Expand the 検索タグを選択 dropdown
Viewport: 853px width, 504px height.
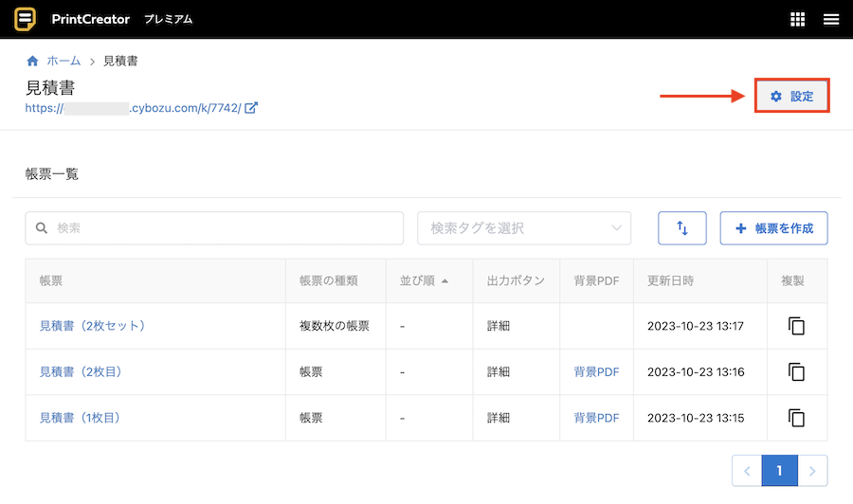point(524,228)
